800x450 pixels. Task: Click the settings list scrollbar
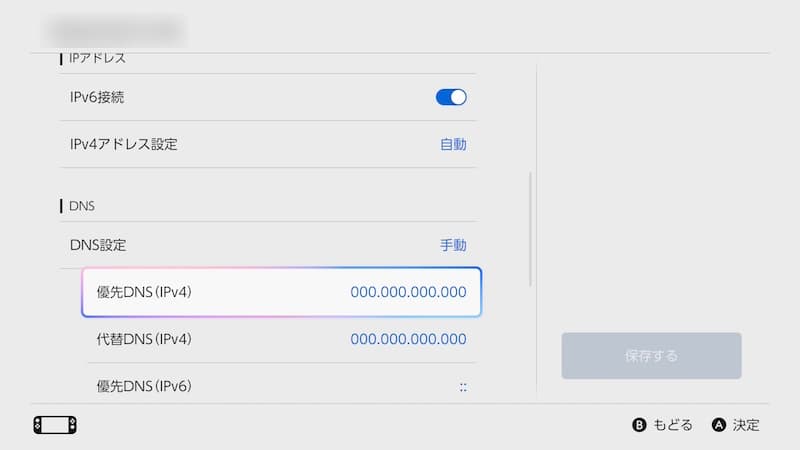click(530, 230)
